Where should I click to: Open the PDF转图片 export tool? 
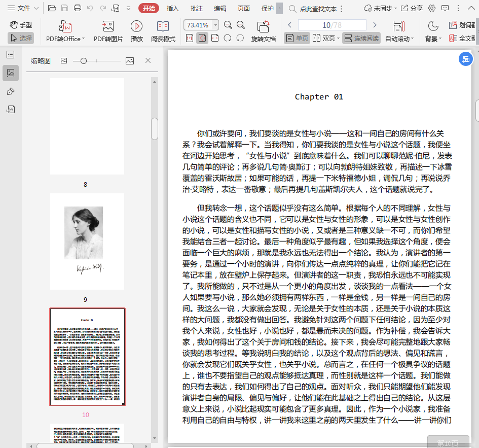pos(108,26)
